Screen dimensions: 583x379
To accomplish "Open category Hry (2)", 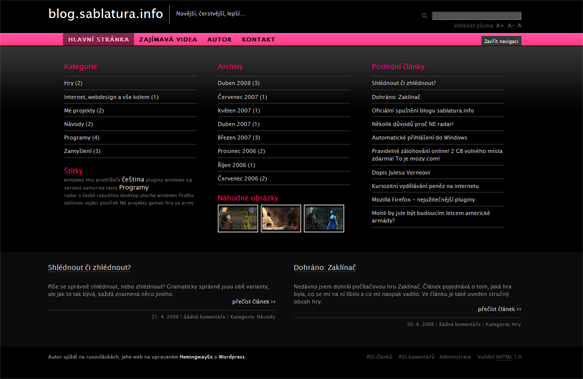I will pos(73,83).
